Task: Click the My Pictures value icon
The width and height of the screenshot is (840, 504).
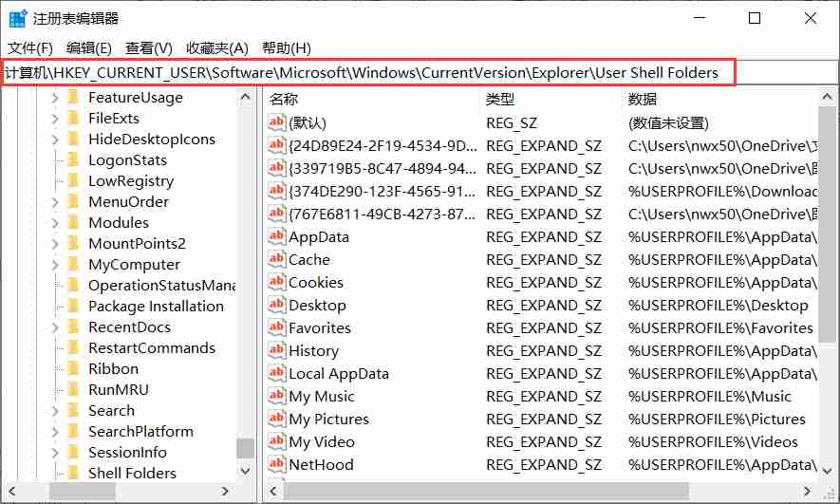Action: pyautogui.click(x=276, y=419)
